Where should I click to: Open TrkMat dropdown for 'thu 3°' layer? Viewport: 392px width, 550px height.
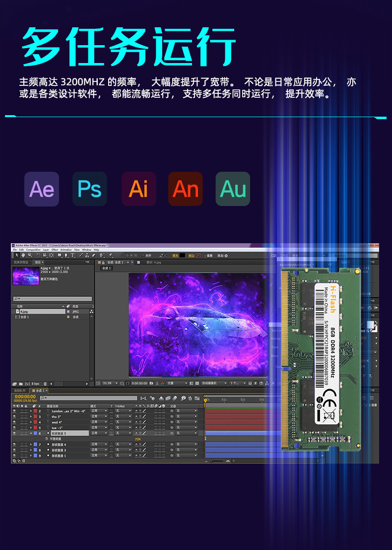point(124,416)
